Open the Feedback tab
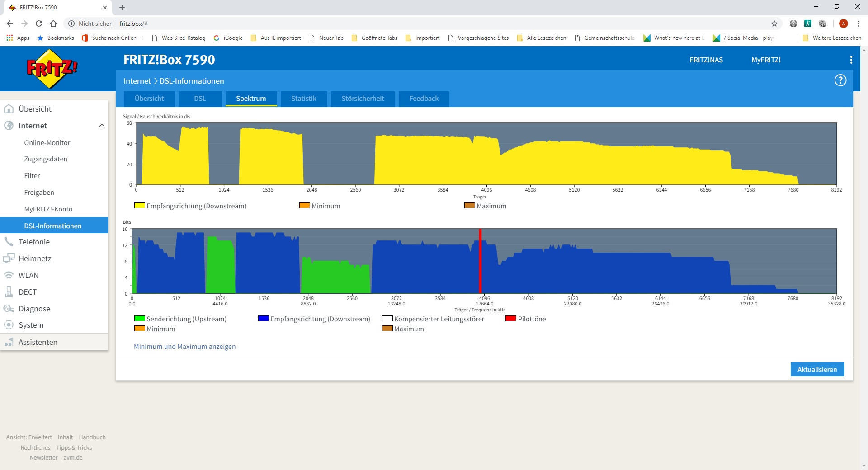The height and width of the screenshot is (470, 868). point(424,99)
